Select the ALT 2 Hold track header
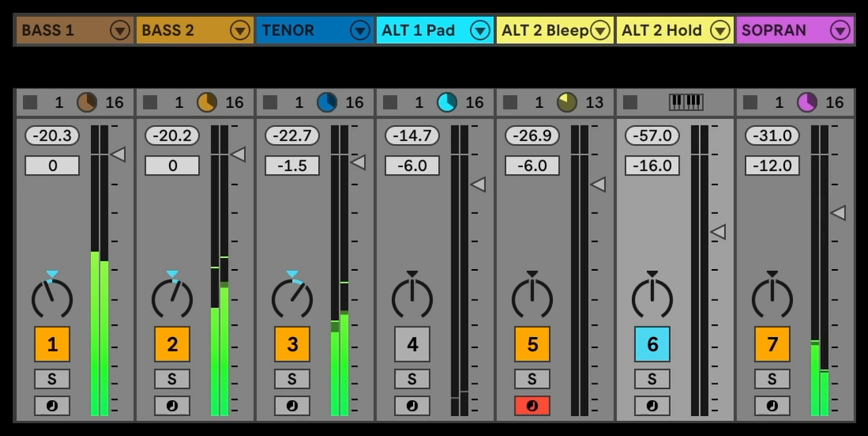 [x=661, y=31]
